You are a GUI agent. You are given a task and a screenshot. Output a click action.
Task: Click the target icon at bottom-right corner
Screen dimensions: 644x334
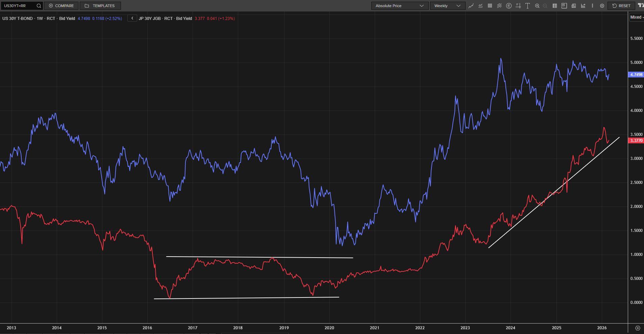click(638, 328)
